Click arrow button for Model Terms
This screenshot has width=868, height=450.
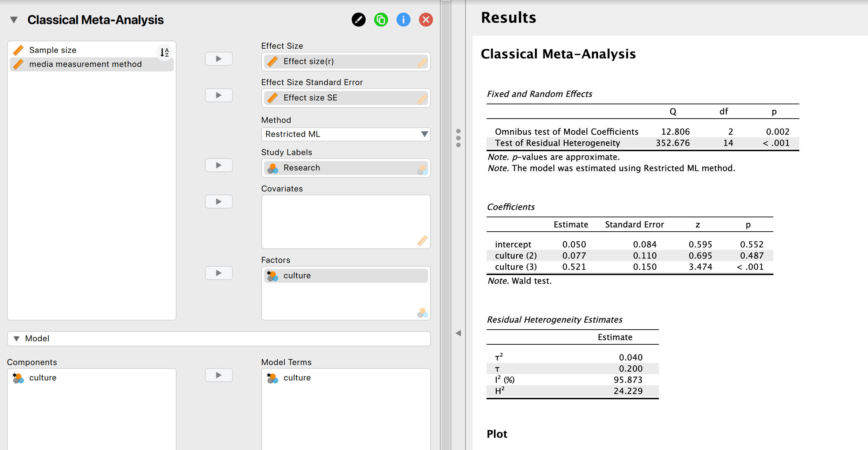pyautogui.click(x=219, y=375)
